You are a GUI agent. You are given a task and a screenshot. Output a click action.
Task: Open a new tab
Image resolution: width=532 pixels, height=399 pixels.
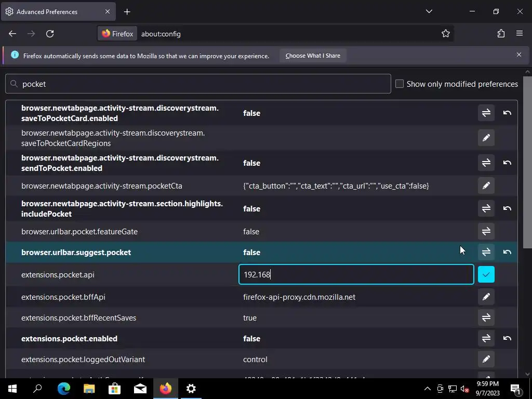pos(127,12)
